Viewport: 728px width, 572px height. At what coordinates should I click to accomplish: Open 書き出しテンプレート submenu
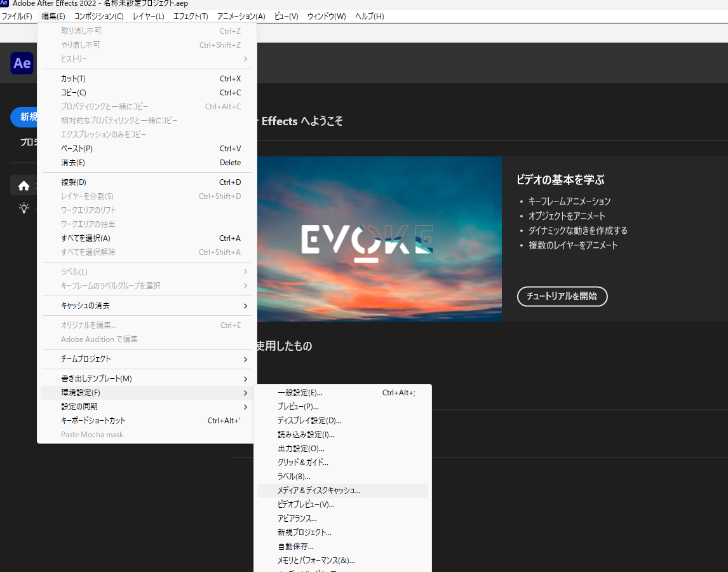click(146, 379)
